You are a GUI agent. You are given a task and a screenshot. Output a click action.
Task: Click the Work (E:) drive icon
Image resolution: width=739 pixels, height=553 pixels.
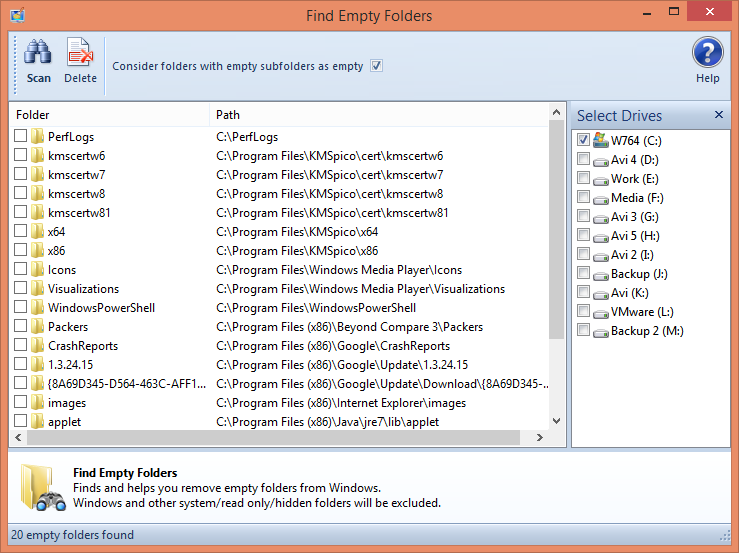(600, 181)
